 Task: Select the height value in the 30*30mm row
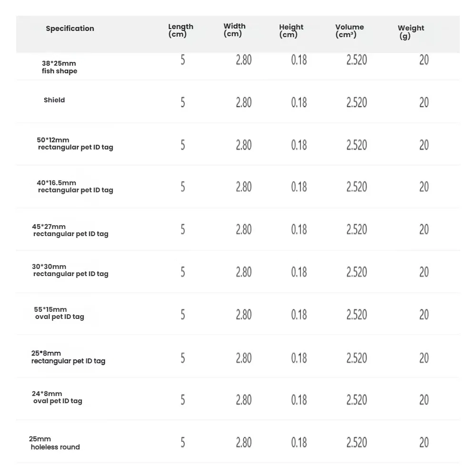point(299,272)
